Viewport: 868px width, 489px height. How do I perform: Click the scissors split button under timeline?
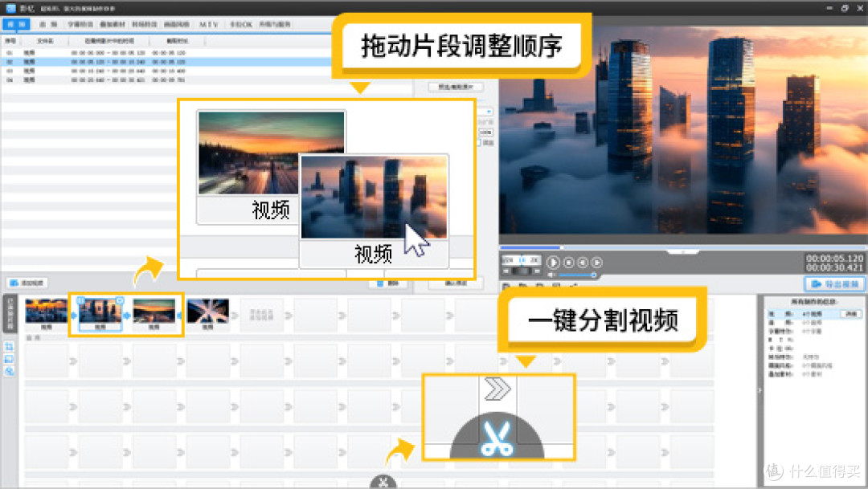[383, 483]
